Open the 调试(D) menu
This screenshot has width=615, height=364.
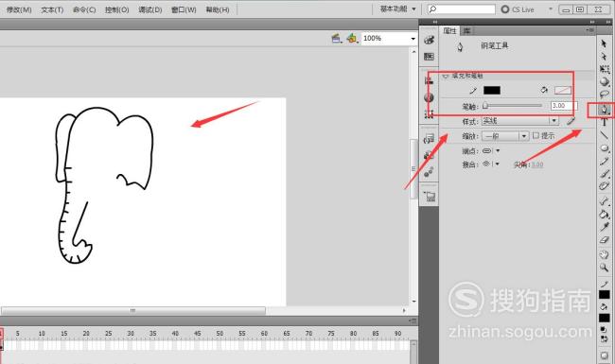coord(150,9)
